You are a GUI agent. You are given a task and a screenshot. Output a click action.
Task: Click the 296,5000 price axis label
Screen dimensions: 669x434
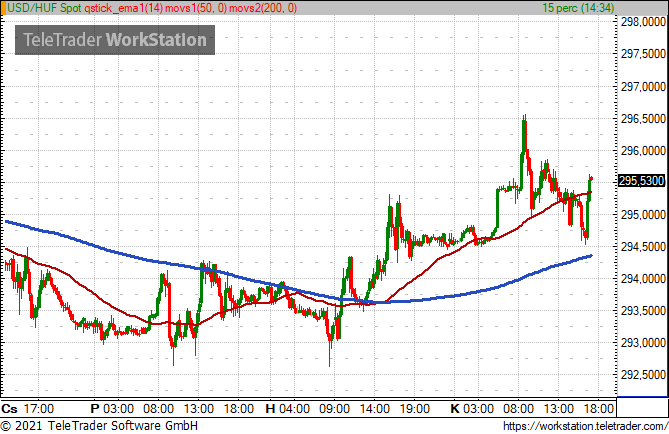tap(643, 119)
